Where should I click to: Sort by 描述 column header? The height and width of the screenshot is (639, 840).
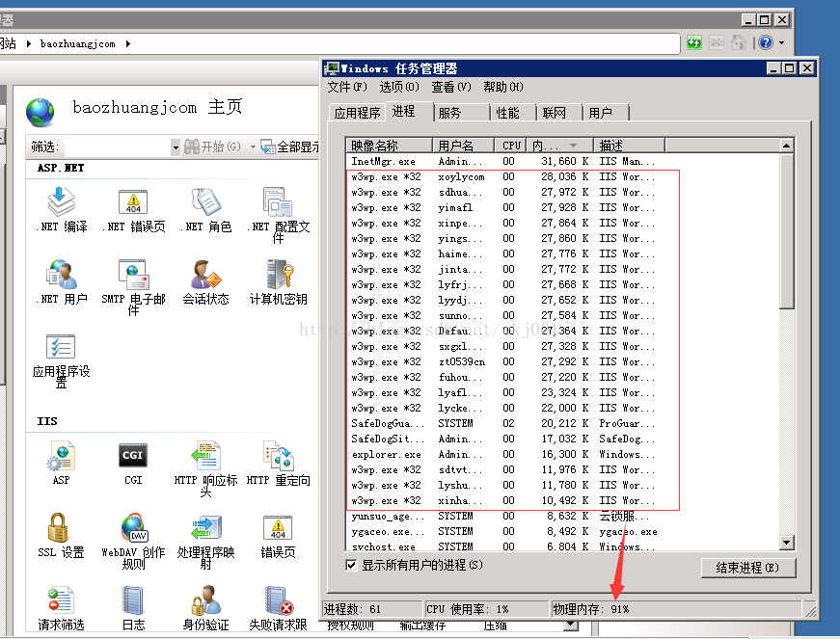[x=629, y=146]
